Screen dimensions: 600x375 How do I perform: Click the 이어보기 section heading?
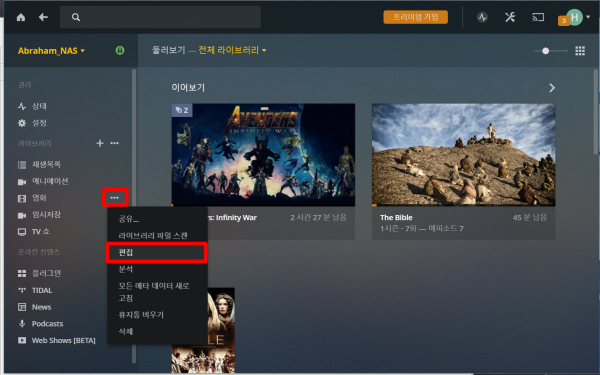[x=188, y=88]
